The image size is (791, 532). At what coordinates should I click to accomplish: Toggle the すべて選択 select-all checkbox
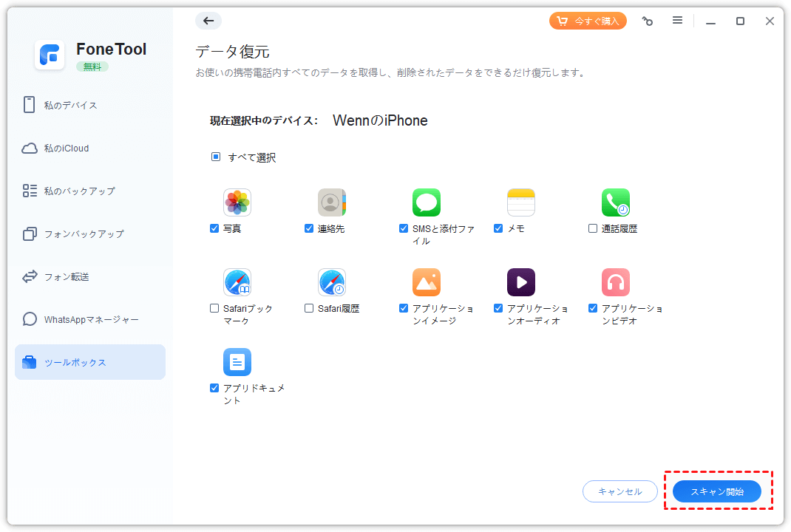pyautogui.click(x=216, y=157)
